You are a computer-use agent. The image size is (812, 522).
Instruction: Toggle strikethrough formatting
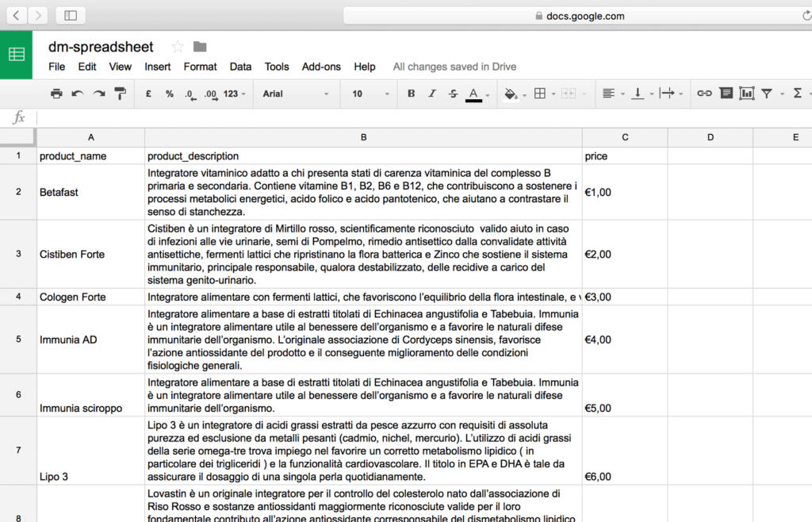click(x=453, y=94)
